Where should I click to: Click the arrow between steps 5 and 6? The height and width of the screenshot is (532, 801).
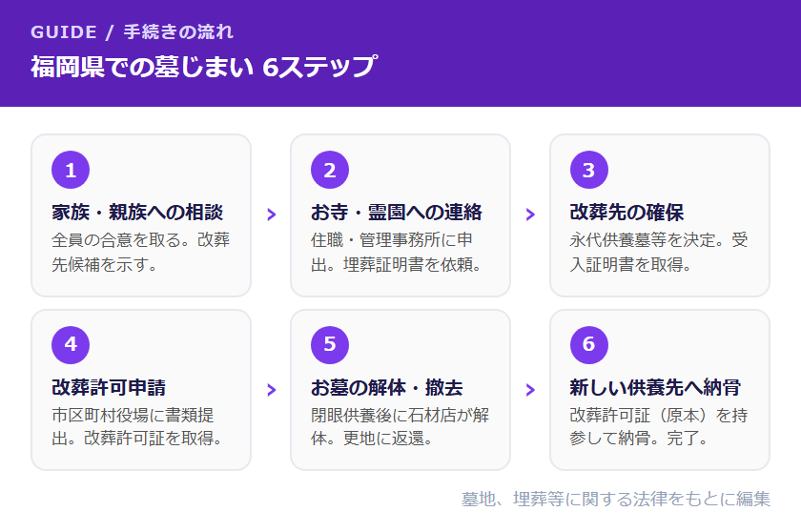530,389
